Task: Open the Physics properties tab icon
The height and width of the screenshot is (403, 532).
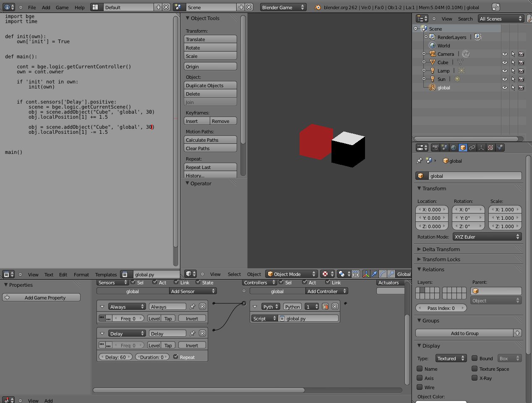Action: tap(500, 148)
